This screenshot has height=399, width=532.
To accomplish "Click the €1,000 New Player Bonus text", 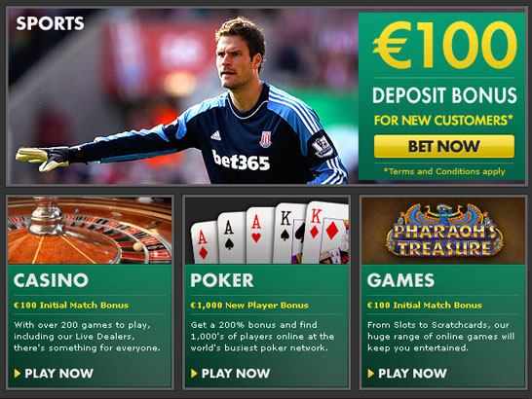I will coord(249,306).
